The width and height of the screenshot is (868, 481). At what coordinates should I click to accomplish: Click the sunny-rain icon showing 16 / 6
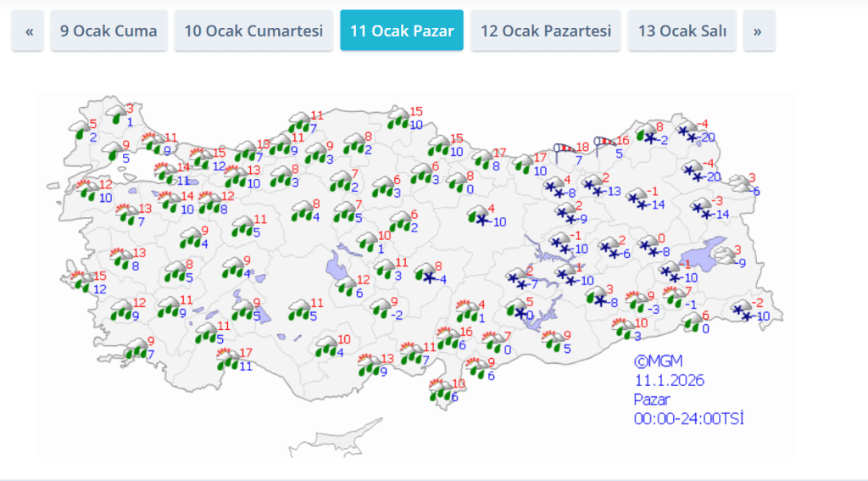[447, 338]
